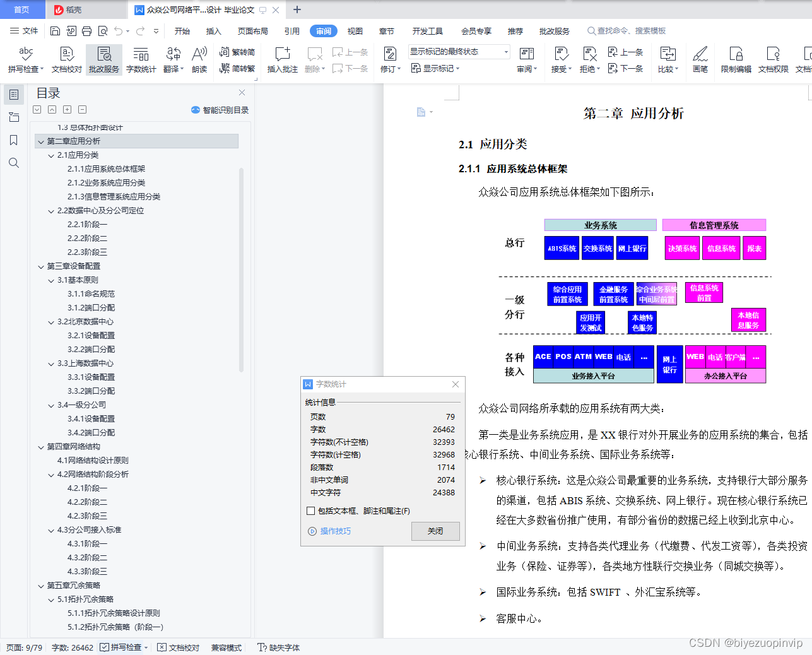Open a new document tab with plus

pyautogui.click(x=297, y=9)
